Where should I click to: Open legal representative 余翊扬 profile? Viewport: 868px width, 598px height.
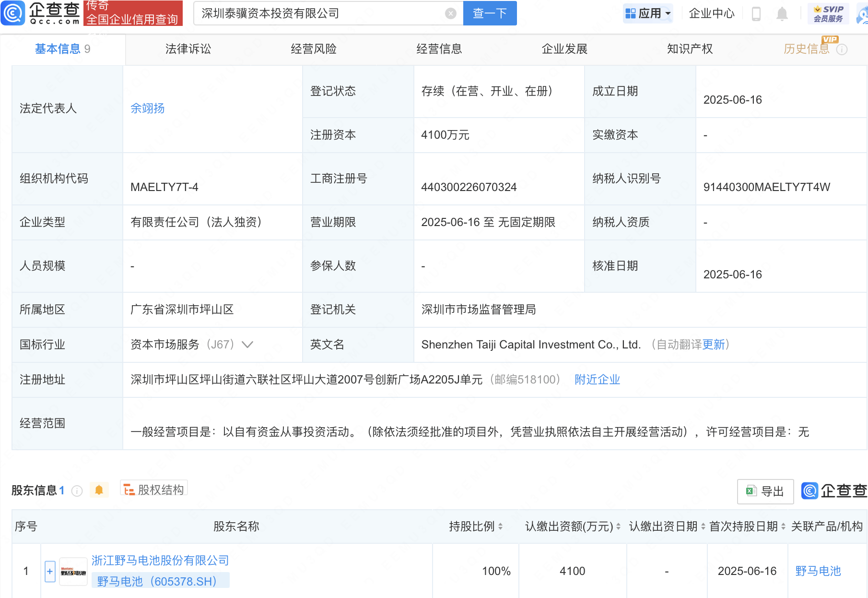(148, 108)
